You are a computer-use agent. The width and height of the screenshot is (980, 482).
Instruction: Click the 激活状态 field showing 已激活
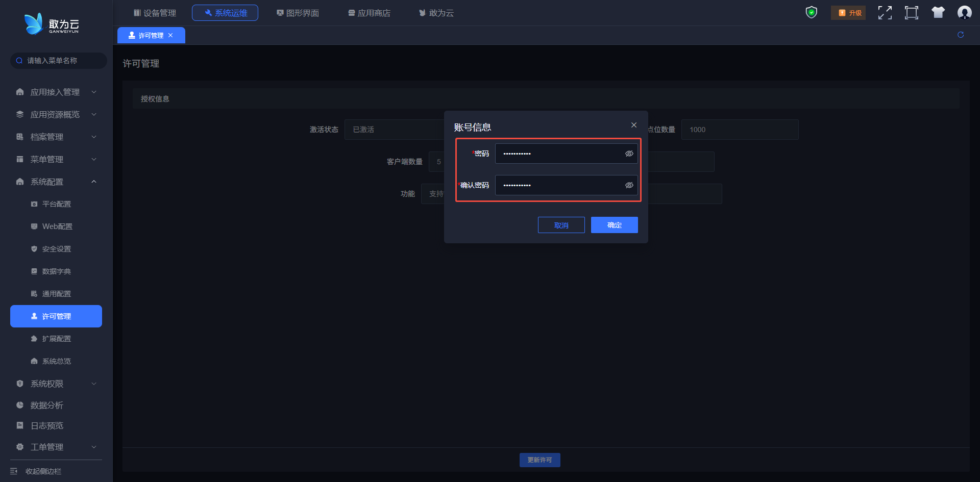(394, 130)
